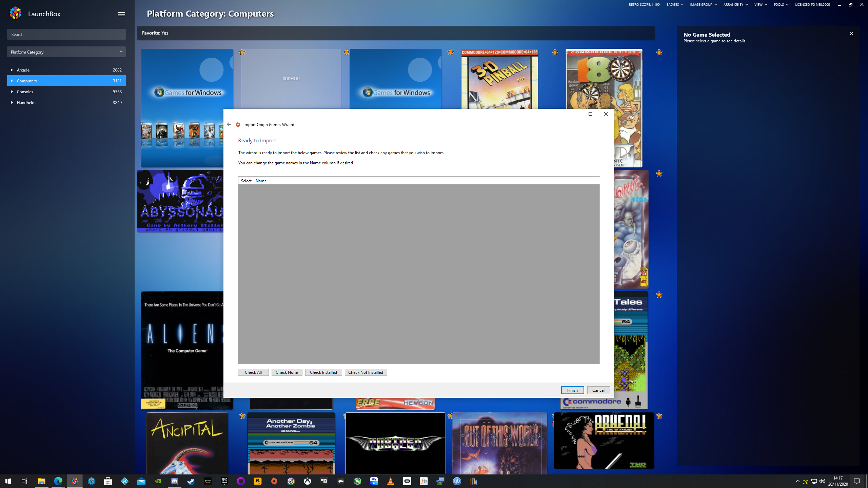Open Windows notification center
The image size is (868, 488).
[x=857, y=481]
